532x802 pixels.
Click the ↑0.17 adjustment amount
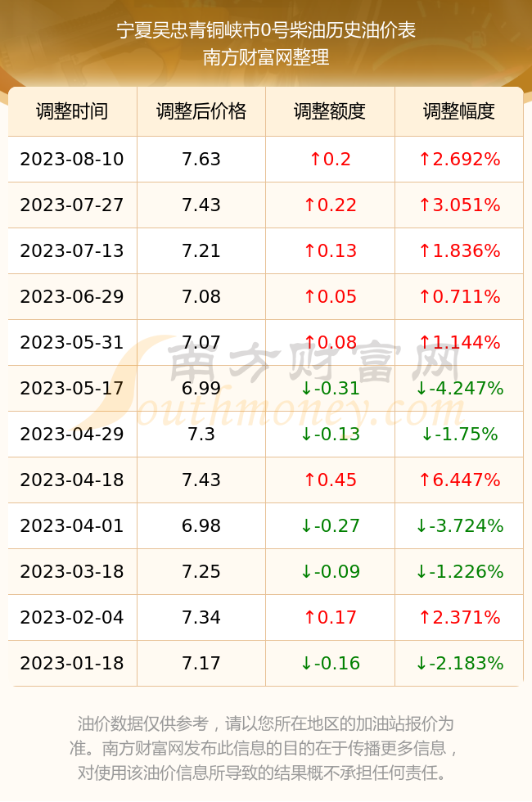[330, 617]
